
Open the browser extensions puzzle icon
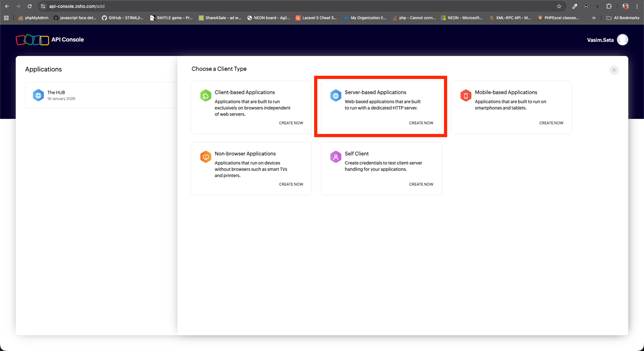tap(609, 6)
